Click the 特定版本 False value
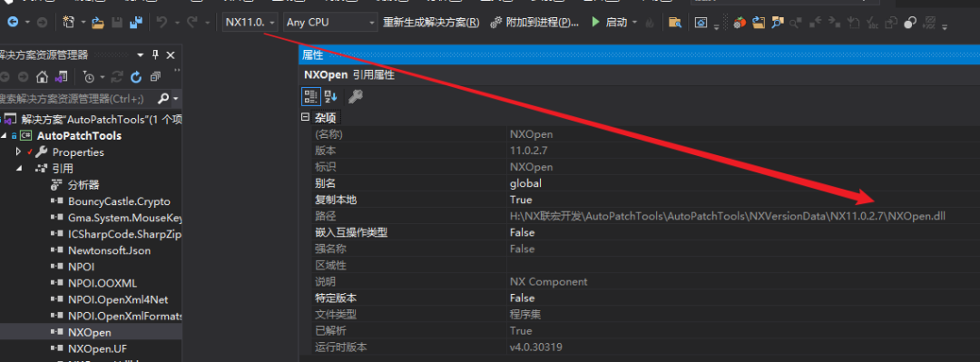The height and width of the screenshot is (362, 980). [522, 298]
